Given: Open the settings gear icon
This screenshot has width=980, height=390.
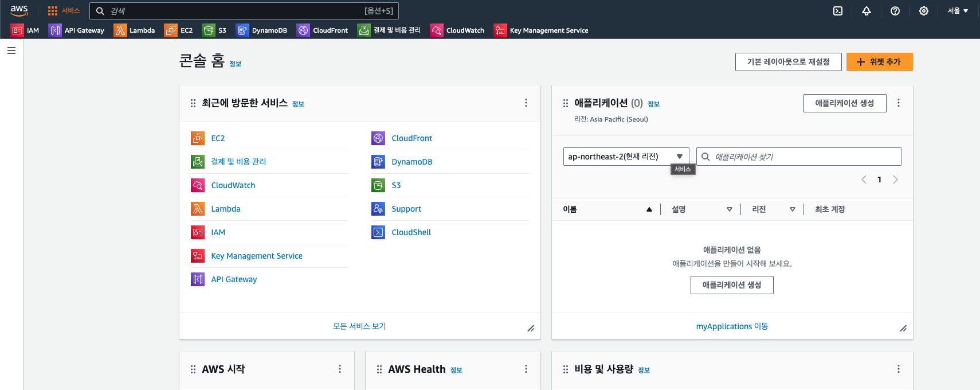Looking at the screenshot, I should pos(924,11).
